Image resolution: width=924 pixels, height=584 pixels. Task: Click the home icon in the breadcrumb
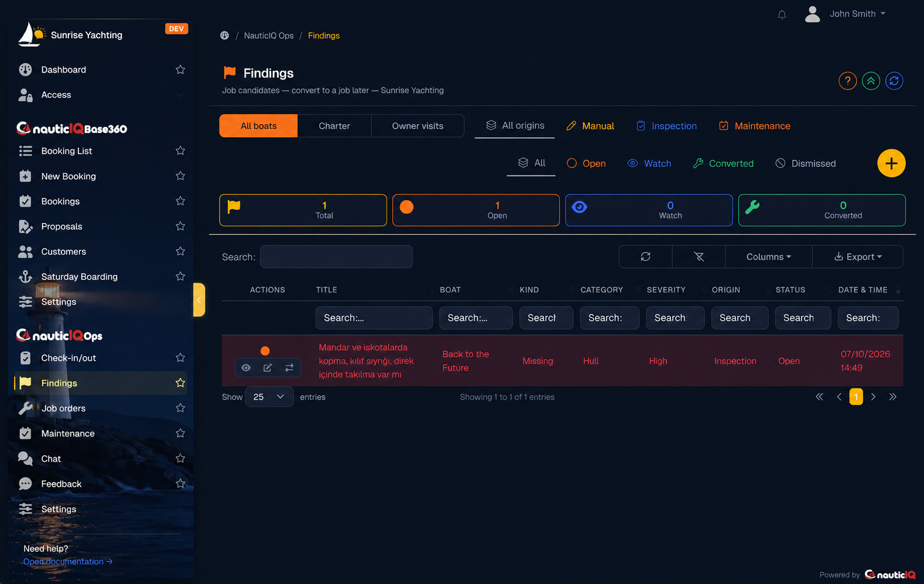point(224,36)
